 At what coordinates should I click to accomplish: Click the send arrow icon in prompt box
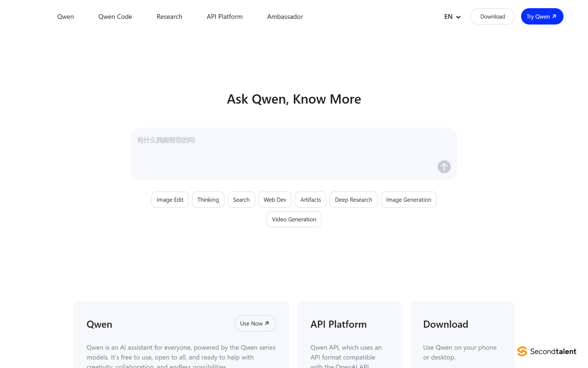(444, 167)
